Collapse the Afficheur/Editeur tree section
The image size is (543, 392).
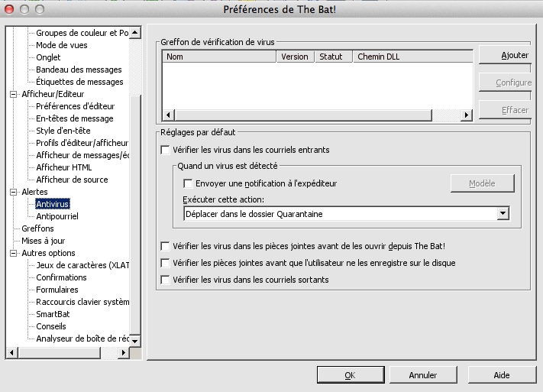pyautogui.click(x=13, y=95)
